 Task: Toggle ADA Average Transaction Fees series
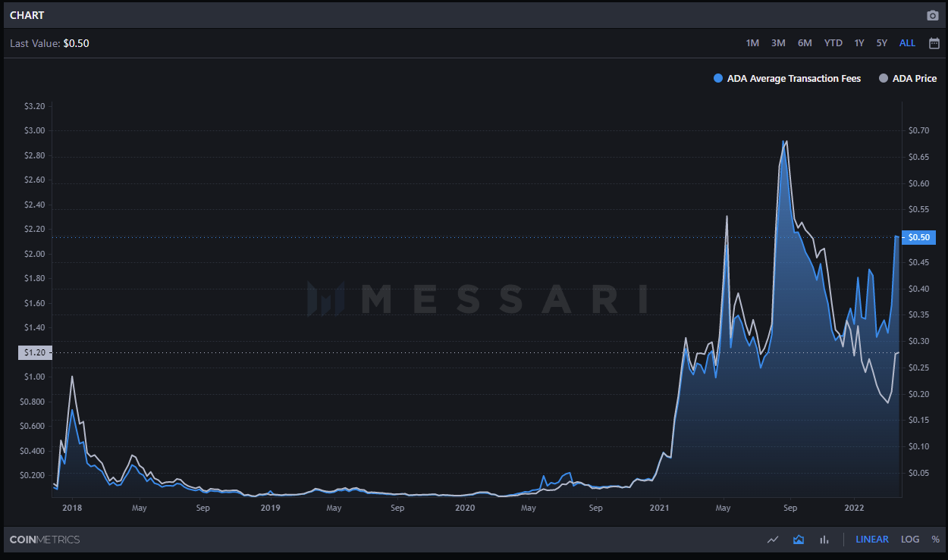pyautogui.click(x=787, y=79)
